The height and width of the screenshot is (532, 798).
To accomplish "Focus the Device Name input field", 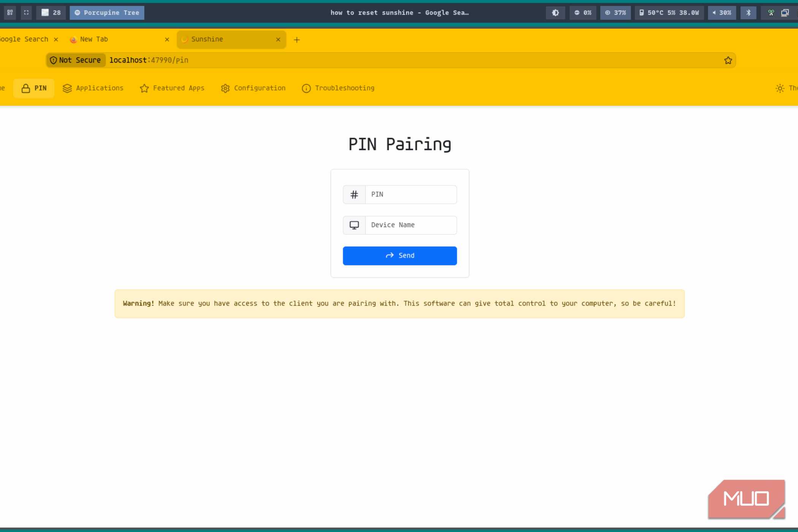I will (x=411, y=225).
